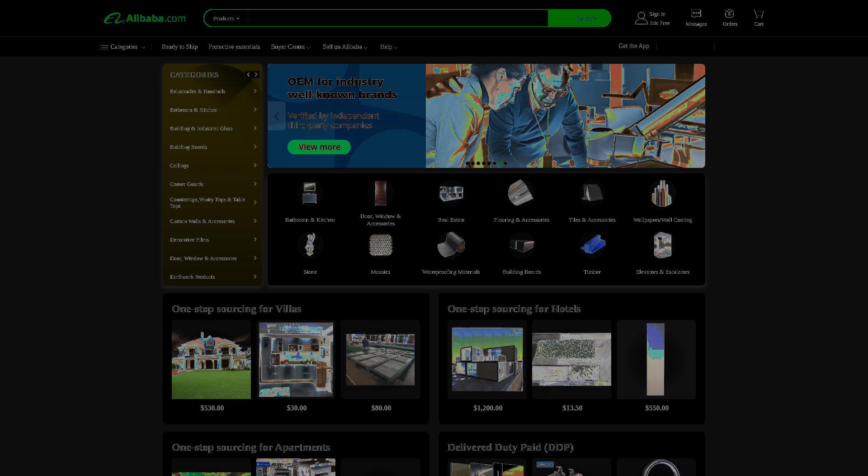Select Curtain Walls & Accessories in list

(202, 221)
